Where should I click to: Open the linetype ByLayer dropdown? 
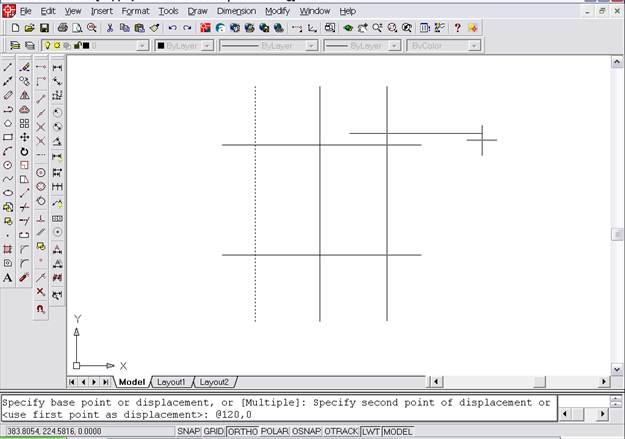click(x=311, y=46)
